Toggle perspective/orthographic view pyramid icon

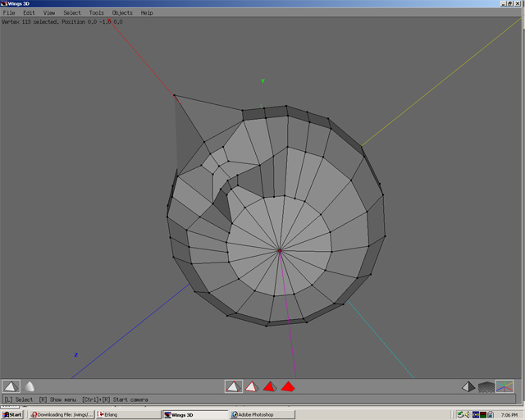pyautogui.click(x=468, y=387)
